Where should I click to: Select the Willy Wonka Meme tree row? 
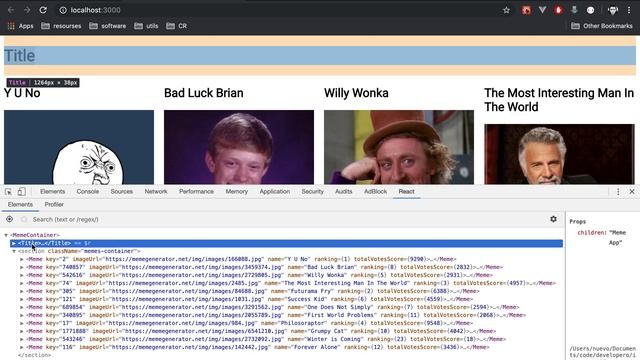(x=260, y=275)
